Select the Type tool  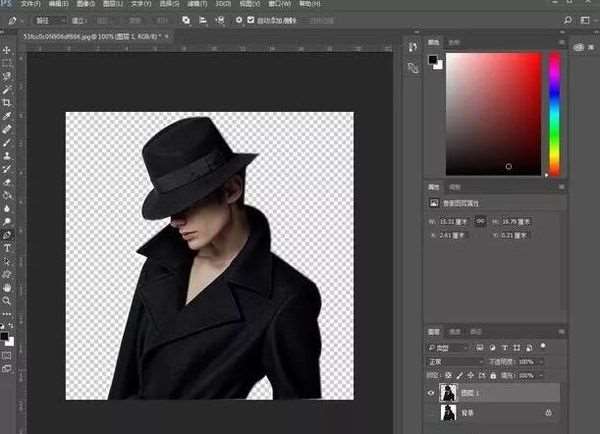point(7,248)
